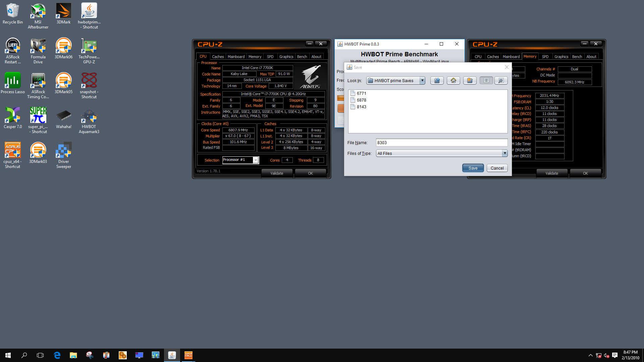Open ASRock Restart desktop icon
644x362 pixels.
[x=13, y=51]
